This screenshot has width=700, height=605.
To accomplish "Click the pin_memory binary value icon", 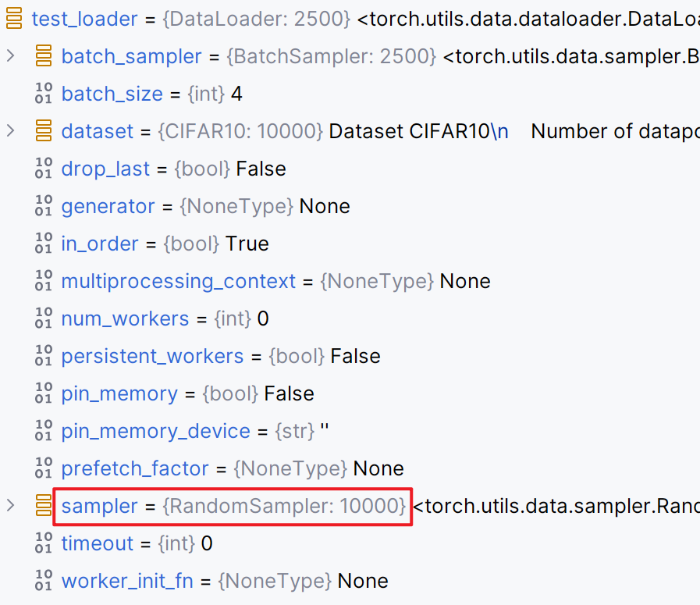I will coord(44,393).
